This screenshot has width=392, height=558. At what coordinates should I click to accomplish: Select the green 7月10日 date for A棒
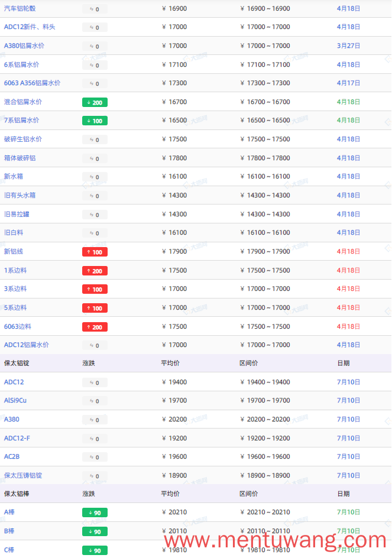[x=349, y=512]
